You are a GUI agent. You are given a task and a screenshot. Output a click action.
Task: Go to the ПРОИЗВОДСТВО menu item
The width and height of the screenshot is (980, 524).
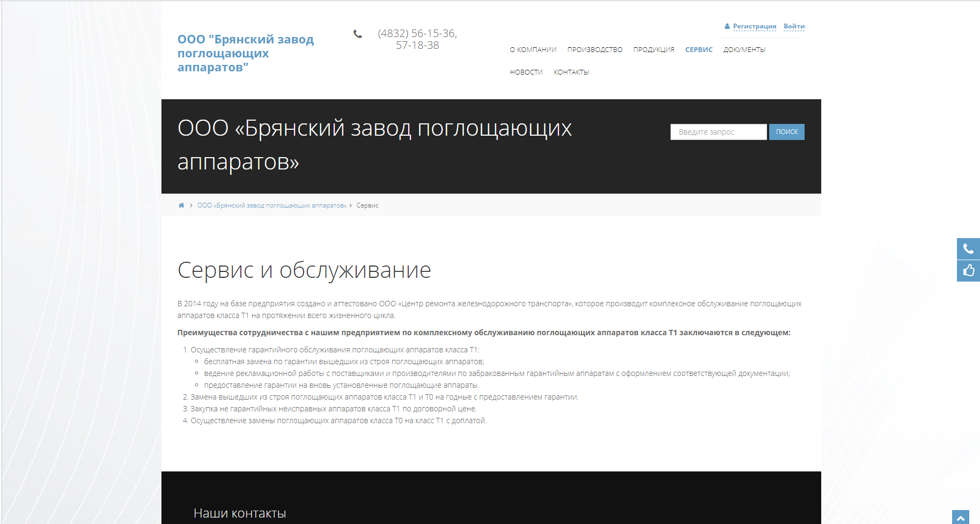(595, 49)
